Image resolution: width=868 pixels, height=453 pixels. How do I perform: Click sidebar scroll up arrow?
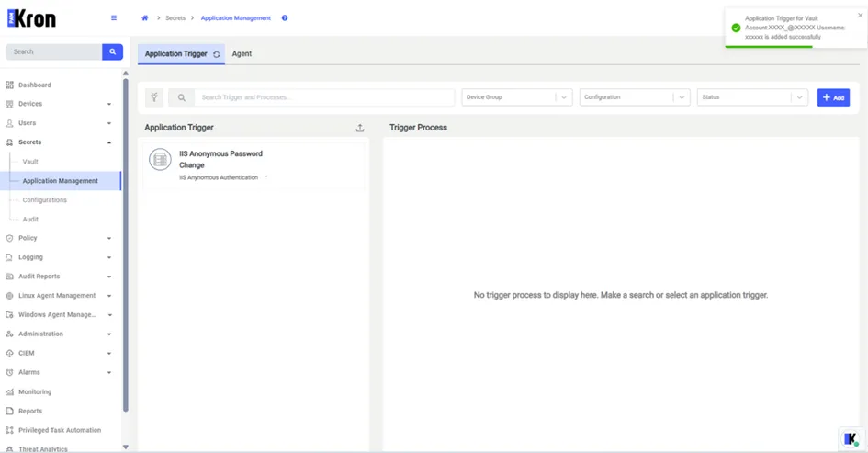[126, 74]
